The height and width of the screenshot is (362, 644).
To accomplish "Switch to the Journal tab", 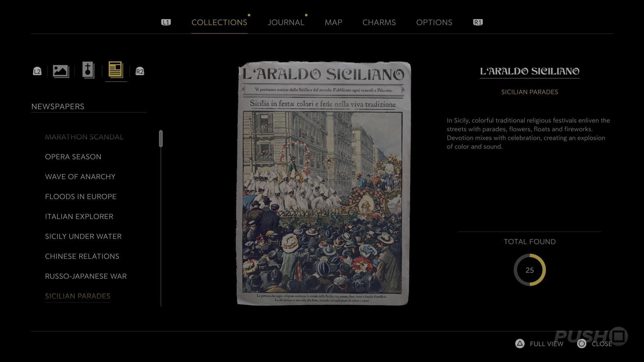I will (x=286, y=22).
